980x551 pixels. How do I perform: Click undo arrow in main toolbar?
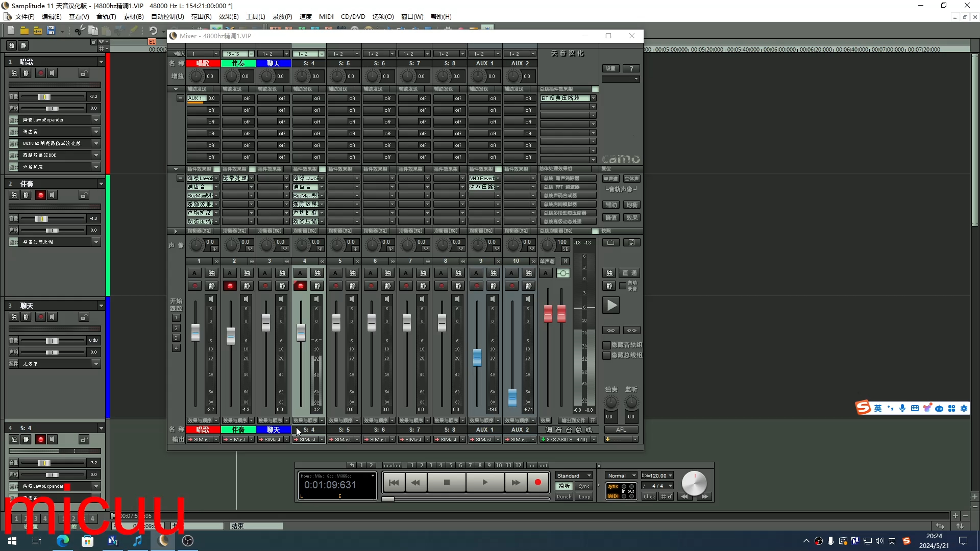point(153,31)
